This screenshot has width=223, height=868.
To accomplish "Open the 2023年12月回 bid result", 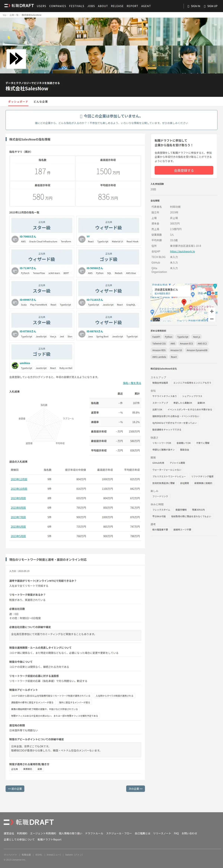I will [x=19, y=479].
